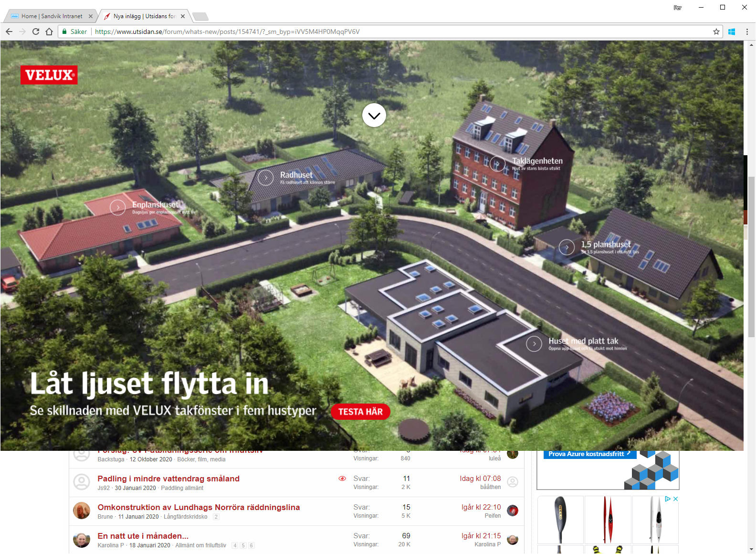Image resolution: width=756 pixels, height=554 pixels.
Task: Reload the current page
Action: point(36,32)
